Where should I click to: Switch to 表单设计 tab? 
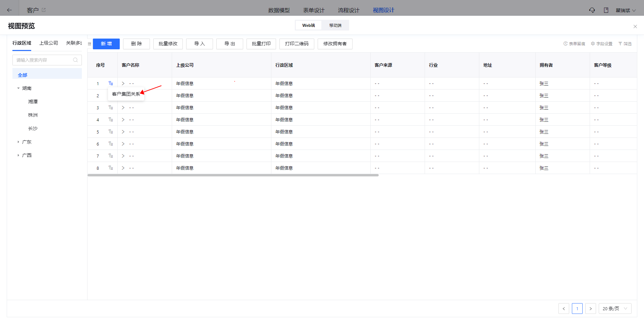[x=314, y=10]
